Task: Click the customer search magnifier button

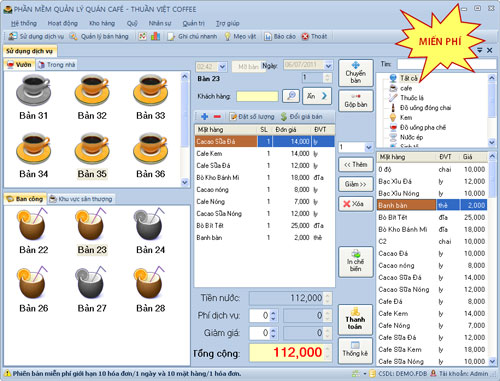Action: [x=291, y=96]
